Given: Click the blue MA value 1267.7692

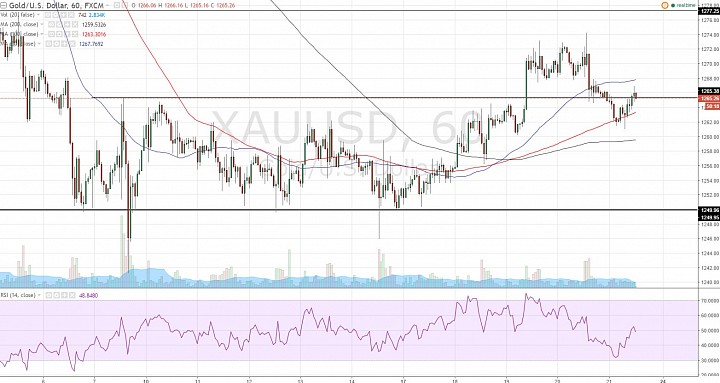Looking at the screenshot, I should tap(91, 44).
